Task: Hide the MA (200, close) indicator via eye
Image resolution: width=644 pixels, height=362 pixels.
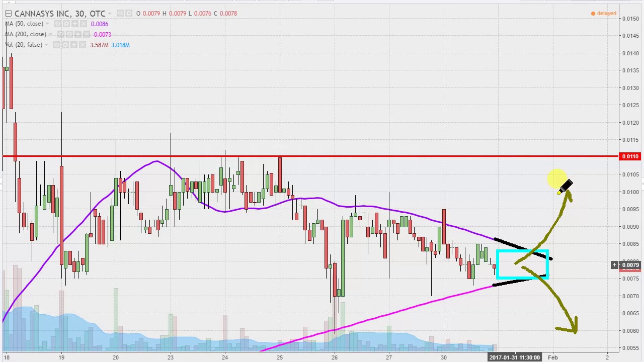Action: (x=61, y=34)
